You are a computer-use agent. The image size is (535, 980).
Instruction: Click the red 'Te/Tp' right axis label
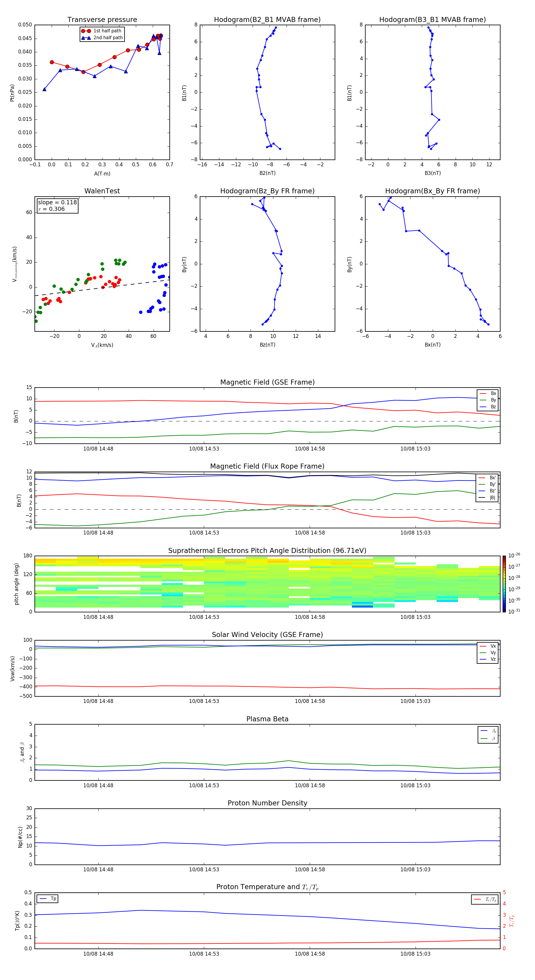512,921
